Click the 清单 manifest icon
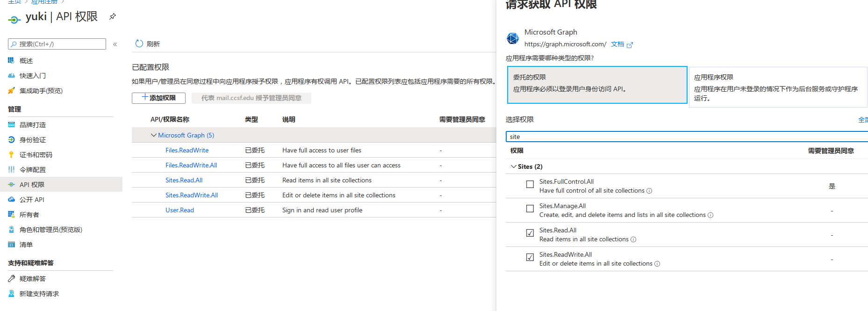868x311 pixels. [11, 244]
